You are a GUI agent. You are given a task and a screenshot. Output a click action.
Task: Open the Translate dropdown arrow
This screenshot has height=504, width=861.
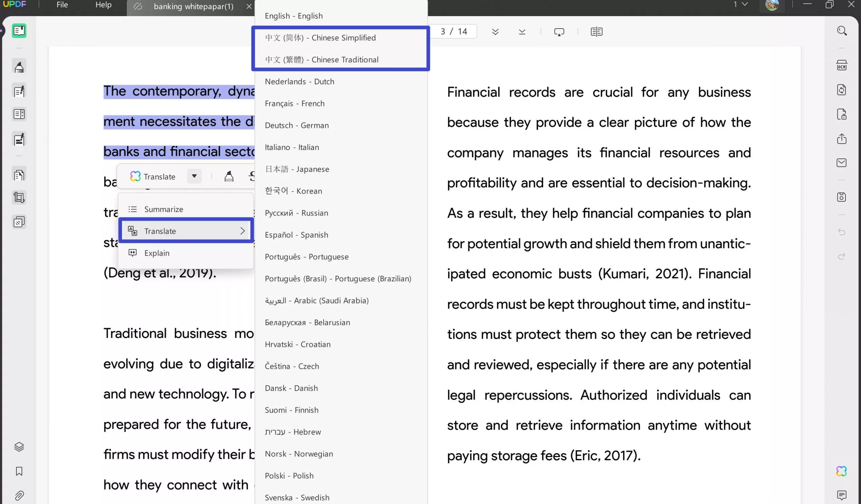coord(194,176)
